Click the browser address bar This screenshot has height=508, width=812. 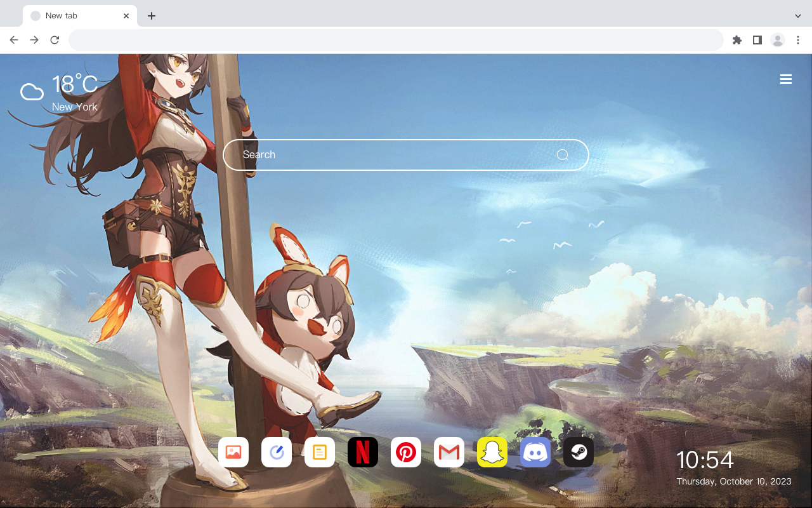[396, 40]
